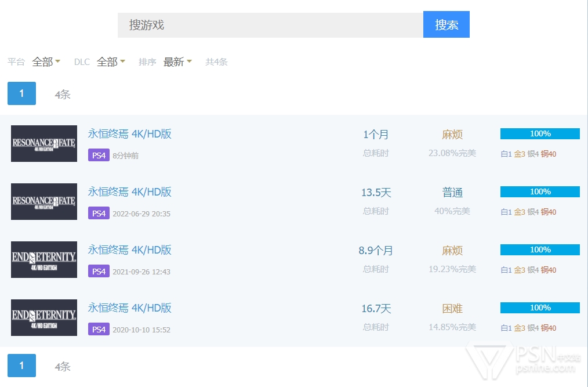Click the blue 搜索 button
The width and height of the screenshot is (588, 387).
coord(447,24)
